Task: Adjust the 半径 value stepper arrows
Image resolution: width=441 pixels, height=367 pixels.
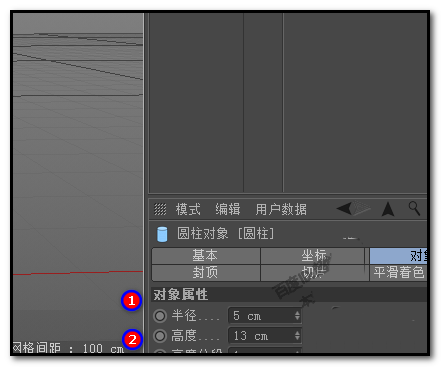Action: coord(297,316)
